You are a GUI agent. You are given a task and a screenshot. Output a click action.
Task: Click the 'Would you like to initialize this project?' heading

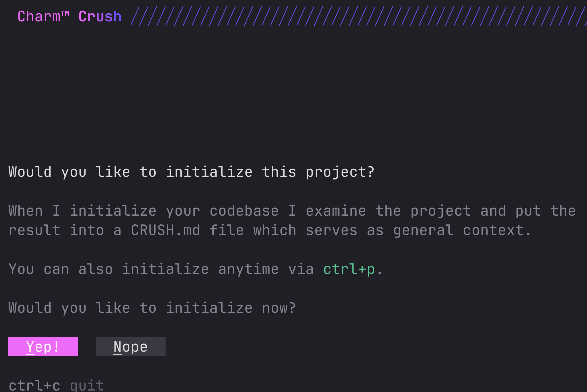click(192, 172)
